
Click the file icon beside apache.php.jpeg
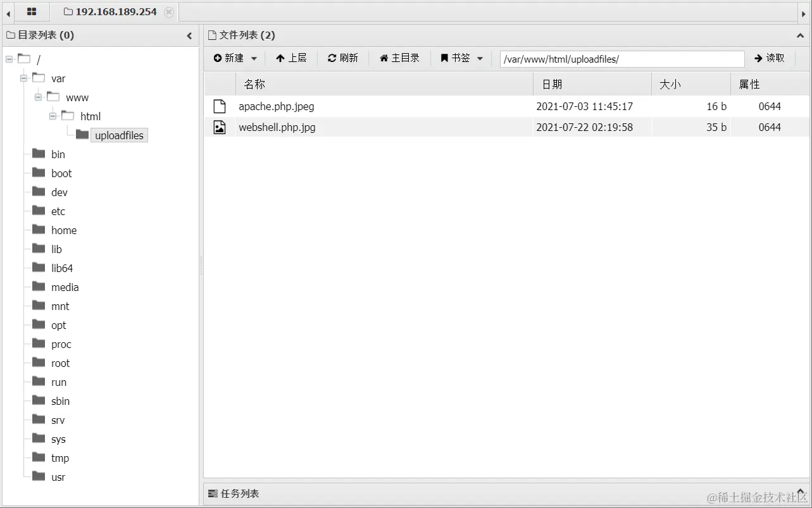pyautogui.click(x=219, y=106)
